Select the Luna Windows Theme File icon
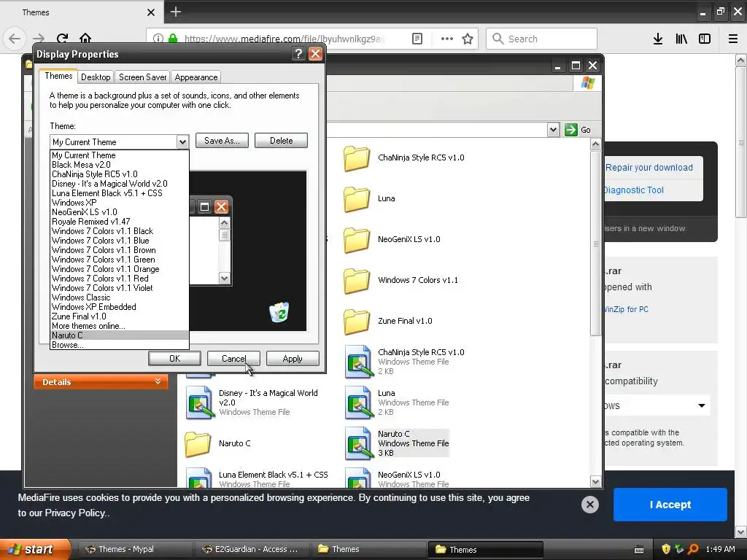Viewport: 747px width, 560px height. (359, 402)
